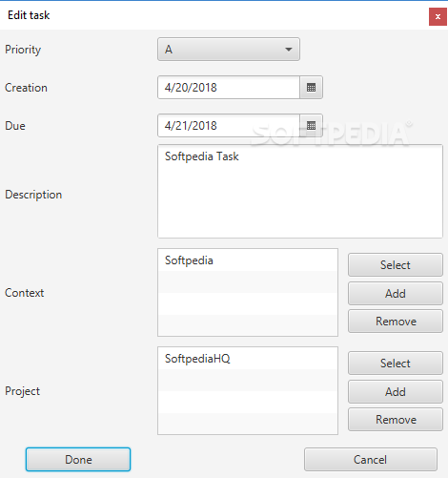
Task: Confirm edits with the Done button
Action: click(x=78, y=460)
